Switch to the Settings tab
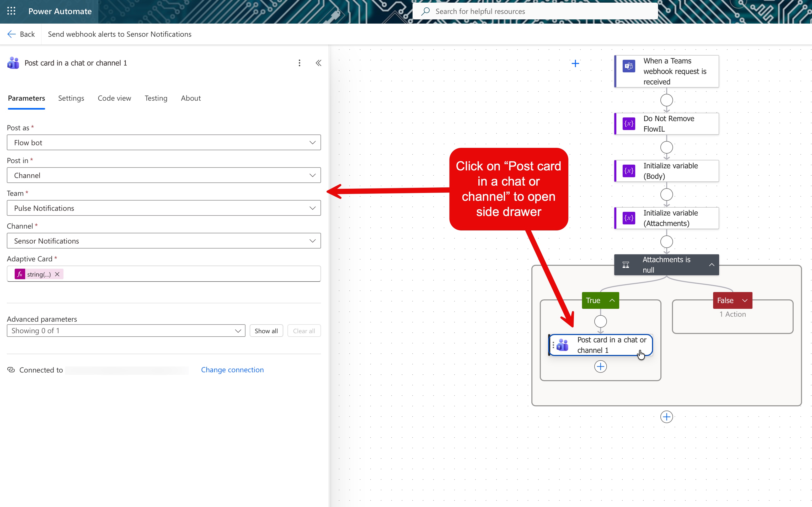Screen dimensions: 812x507 [71, 98]
